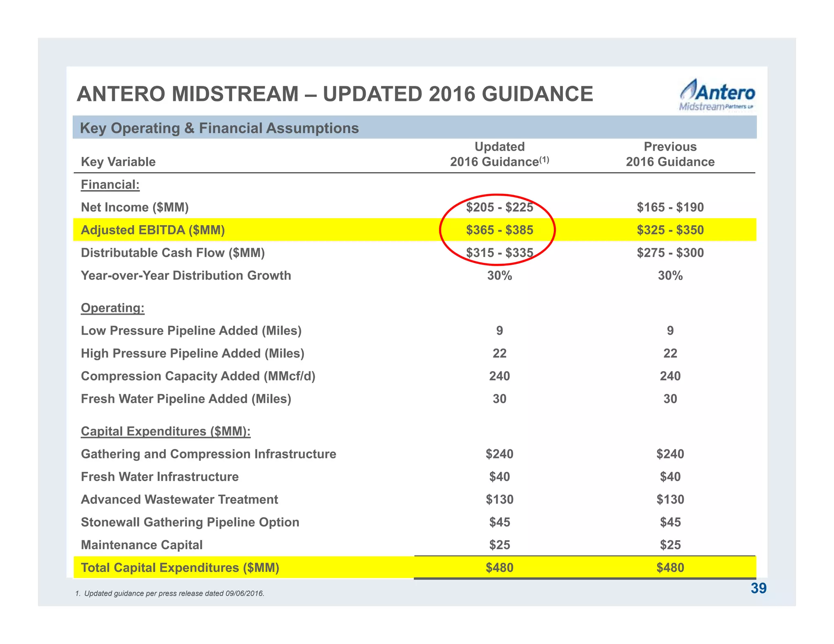
Task: Select the updated total capex value '$480'
Action: coord(500,568)
